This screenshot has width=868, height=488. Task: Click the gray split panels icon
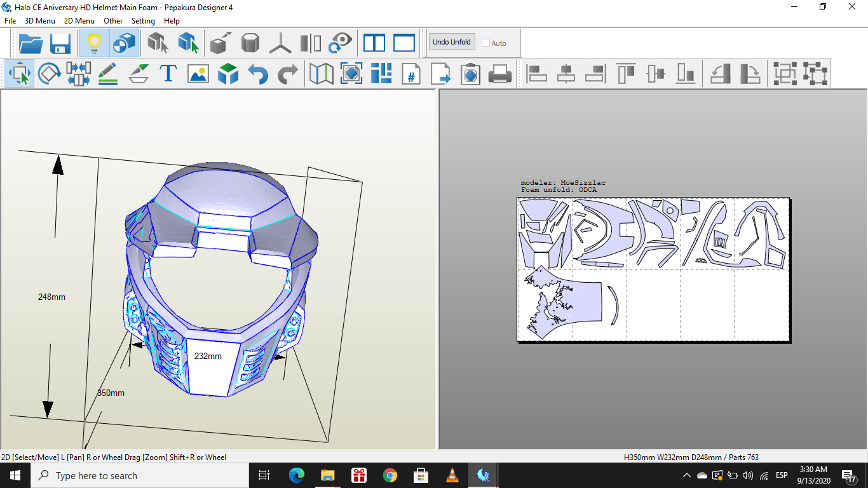click(x=311, y=43)
